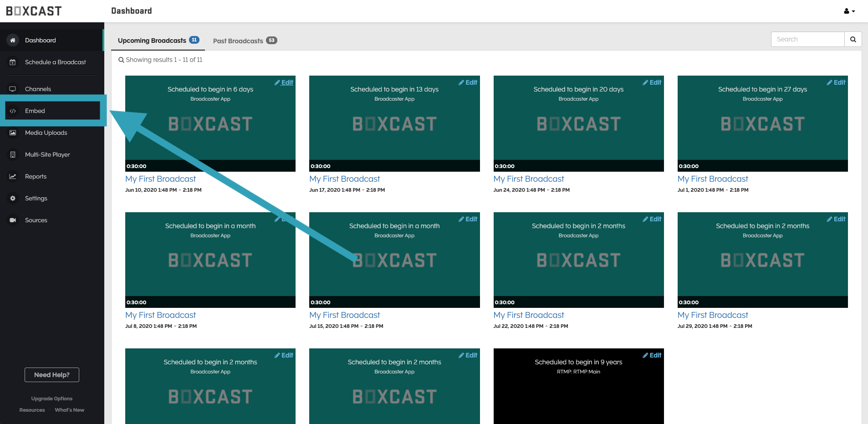This screenshot has height=424, width=868.
Task: Click the Need Help? button
Action: pyautogui.click(x=52, y=375)
